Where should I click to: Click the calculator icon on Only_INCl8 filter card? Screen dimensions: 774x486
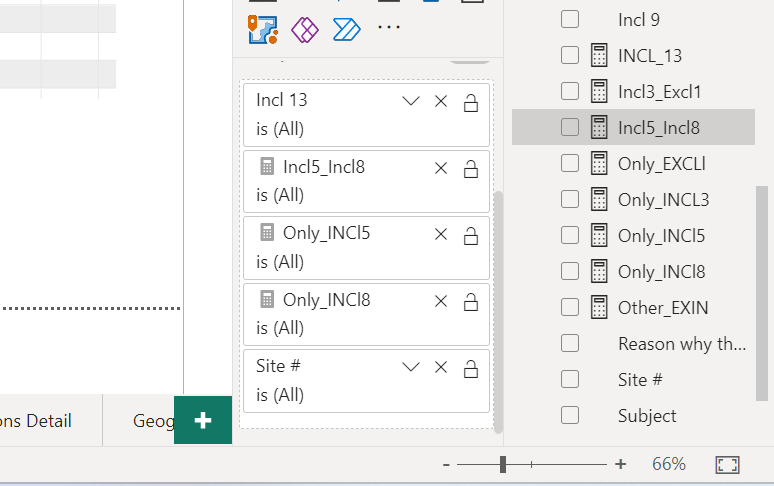(267, 299)
